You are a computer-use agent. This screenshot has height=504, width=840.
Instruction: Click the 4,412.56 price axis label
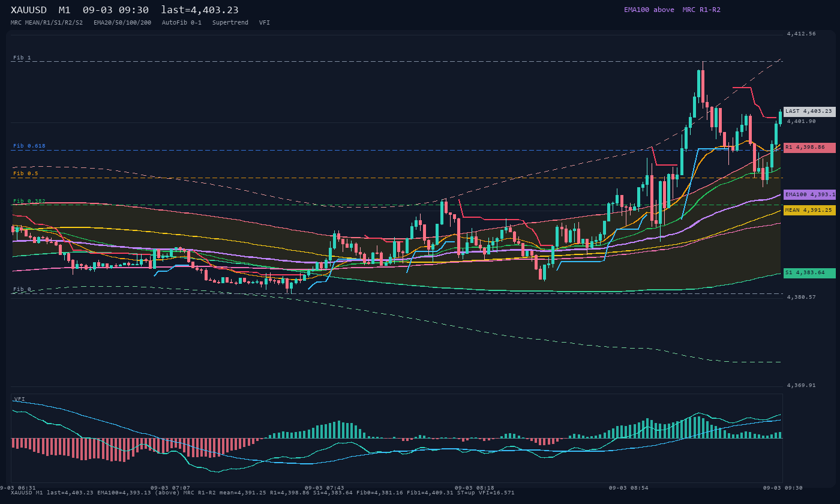802,34
